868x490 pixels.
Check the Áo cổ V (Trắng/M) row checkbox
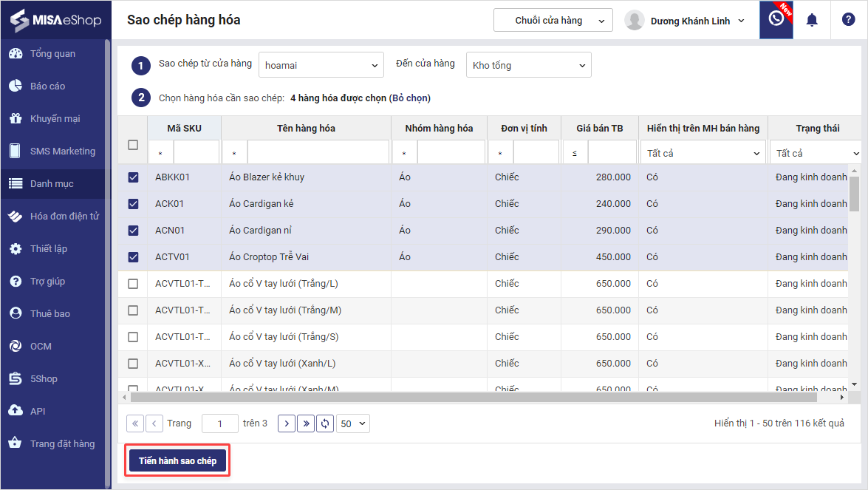click(133, 310)
